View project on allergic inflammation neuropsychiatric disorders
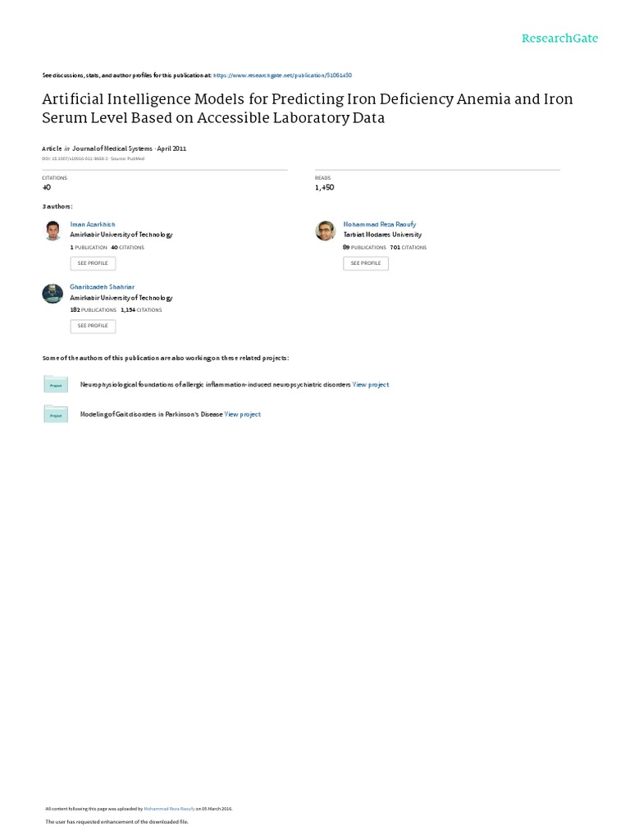 tap(371, 385)
